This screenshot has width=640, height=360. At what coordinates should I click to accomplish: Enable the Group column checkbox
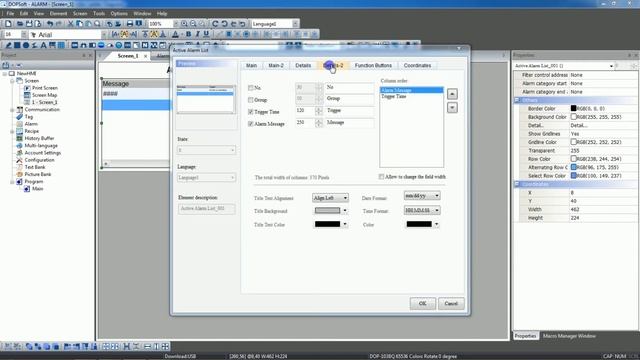251,100
